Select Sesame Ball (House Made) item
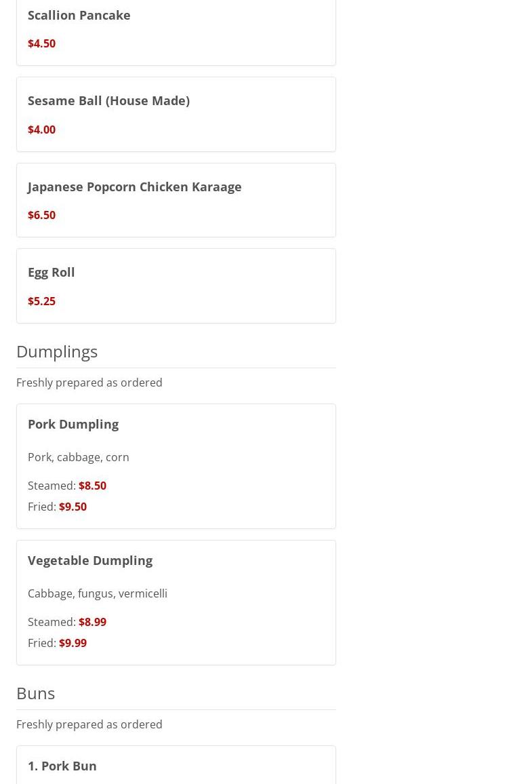532x784 pixels. [108, 100]
